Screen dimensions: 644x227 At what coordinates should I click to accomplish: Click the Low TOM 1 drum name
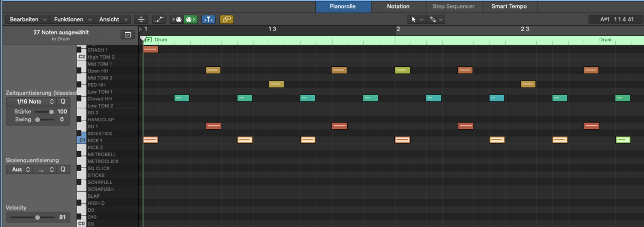point(100,92)
